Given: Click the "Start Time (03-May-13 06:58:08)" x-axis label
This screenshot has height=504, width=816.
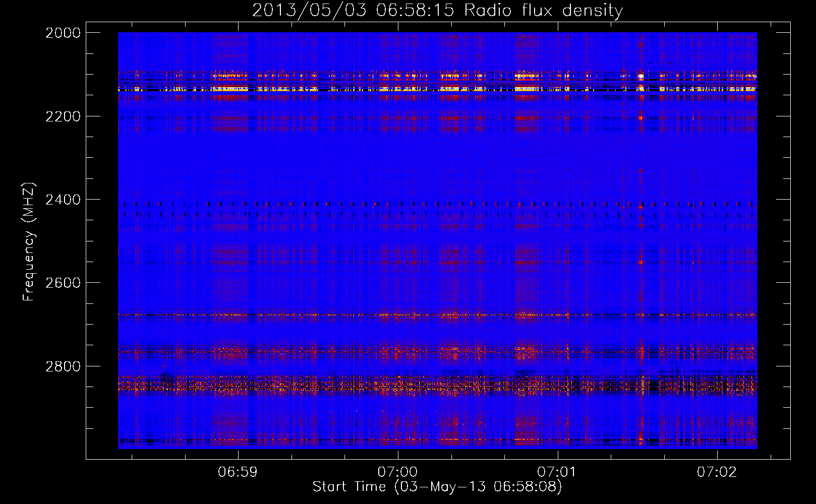Looking at the screenshot, I should (x=437, y=487).
